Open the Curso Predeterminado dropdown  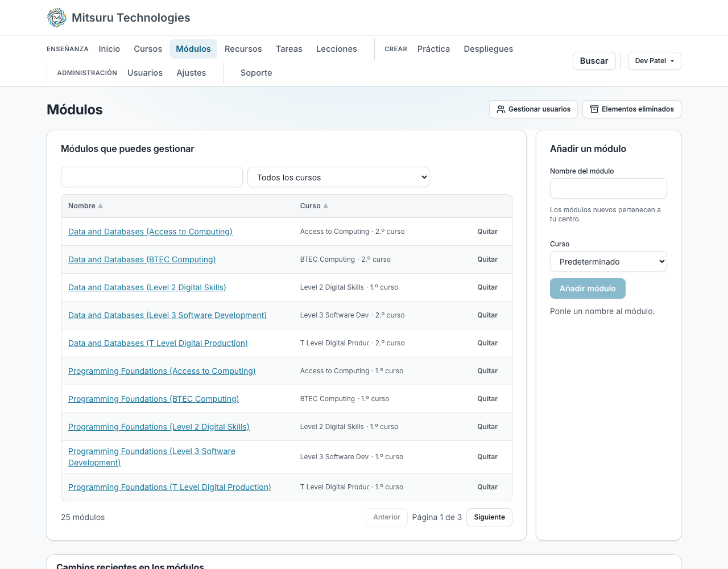pos(609,261)
